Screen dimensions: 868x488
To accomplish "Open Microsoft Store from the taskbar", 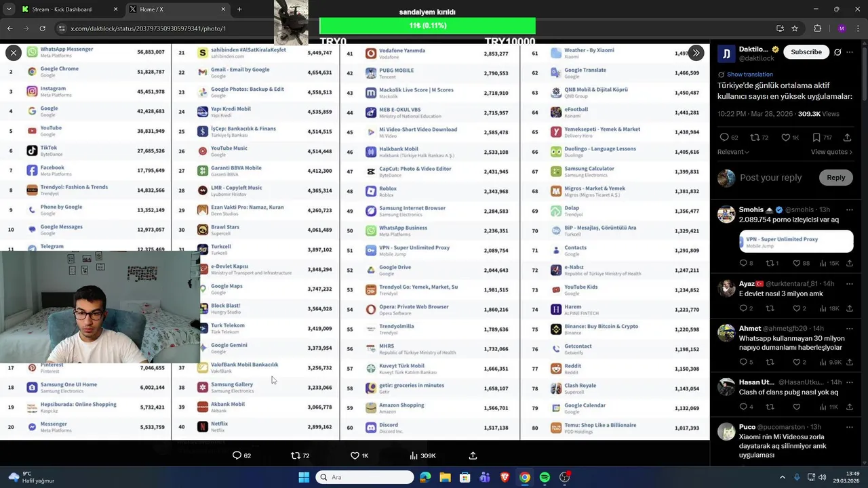I will (465, 477).
